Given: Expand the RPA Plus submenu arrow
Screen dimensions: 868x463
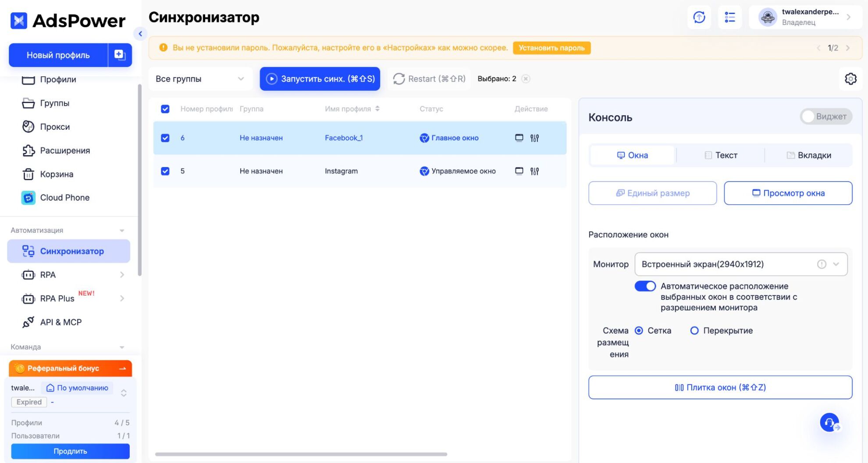Looking at the screenshot, I should pos(122,299).
